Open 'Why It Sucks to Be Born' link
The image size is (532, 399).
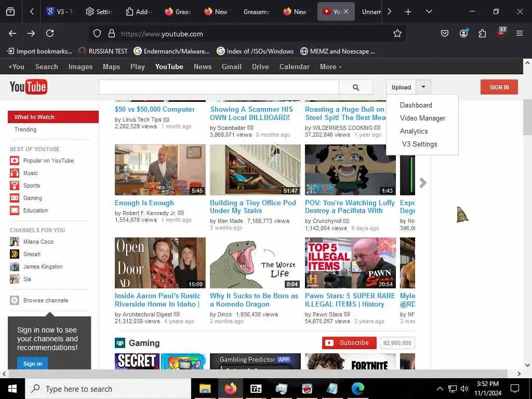click(254, 300)
